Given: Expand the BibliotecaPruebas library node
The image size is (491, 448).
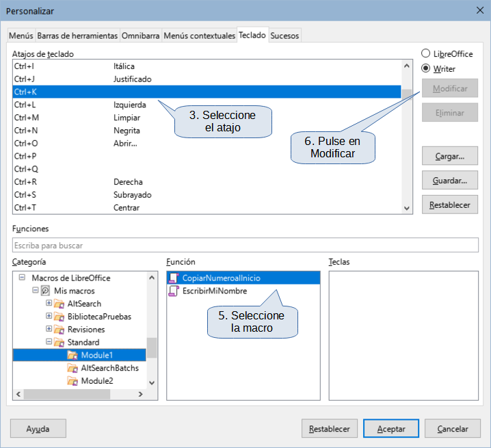Looking at the screenshot, I should [x=49, y=316].
